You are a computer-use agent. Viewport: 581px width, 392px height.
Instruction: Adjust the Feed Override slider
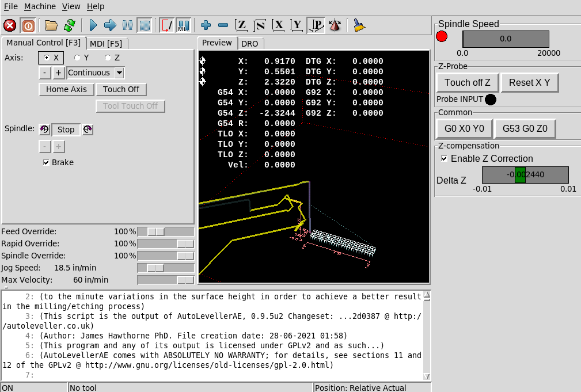coord(155,231)
